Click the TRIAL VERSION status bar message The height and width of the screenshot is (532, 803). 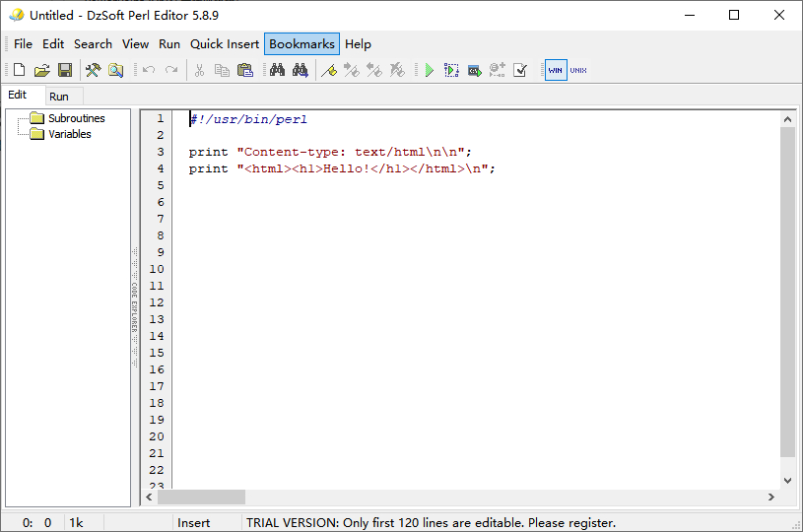tap(431, 523)
